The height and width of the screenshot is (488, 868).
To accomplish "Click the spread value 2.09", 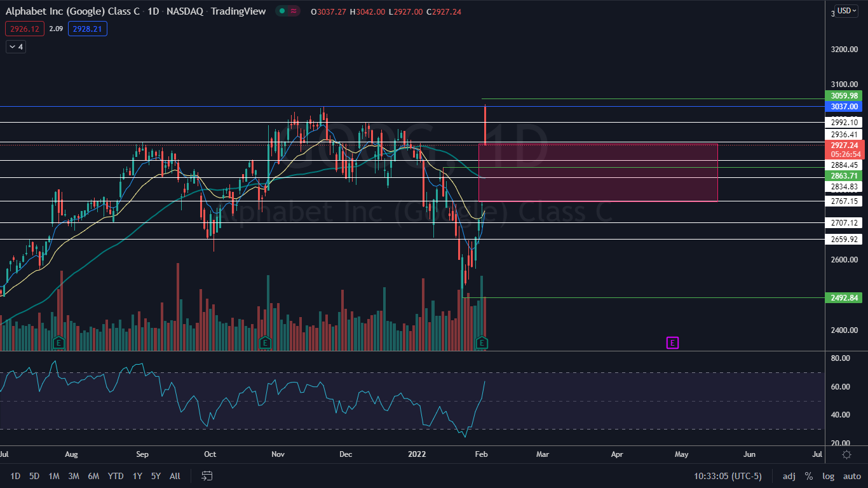I will tap(56, 29).
